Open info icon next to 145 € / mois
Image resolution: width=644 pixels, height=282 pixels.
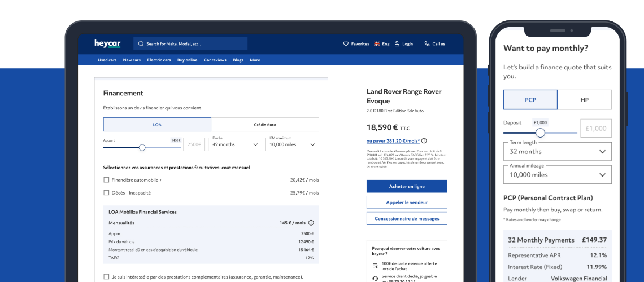coord(311,223)
